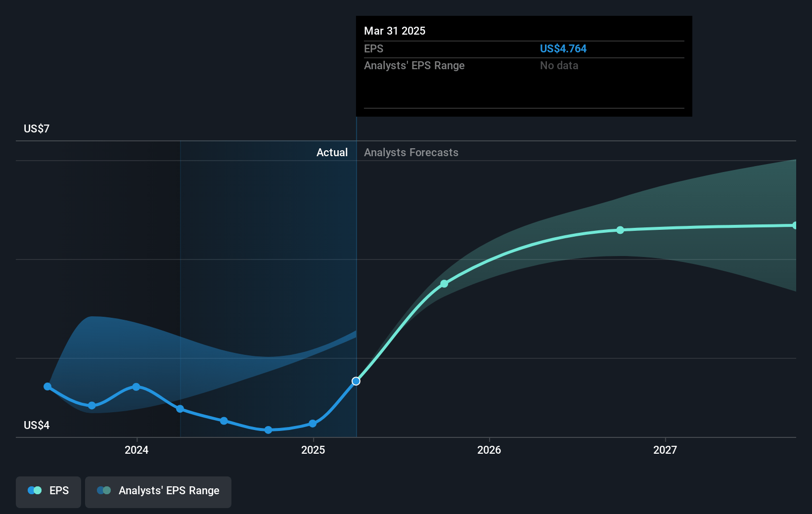Viewport: 812px width, 514px height.
Task: Click the EPS data point at the start of the shaded Actual region
Action: 180,409
